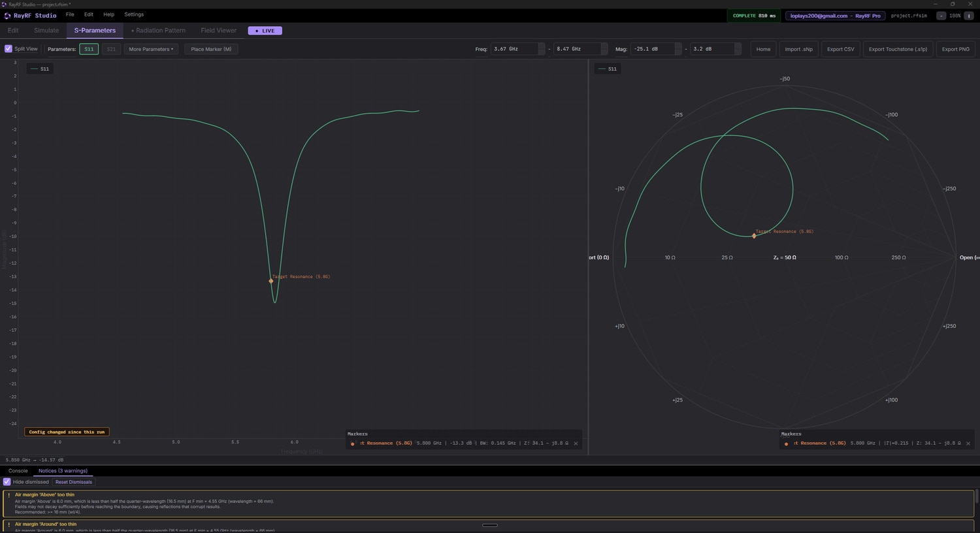Toggle the Split View checkbox
The height and width of the screenshot is (533, 980).
pyautogui.click(x=8, y=49)
